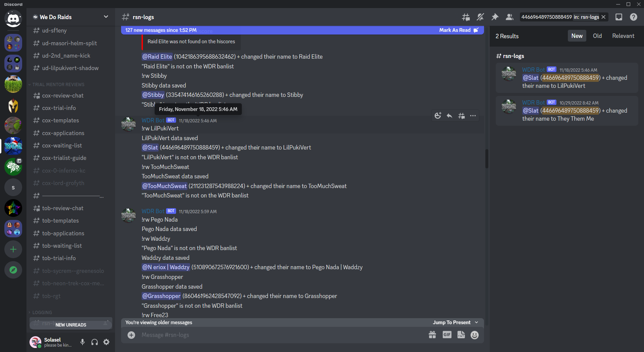Reply to the WDR Bot message

click(x=449, y=116)
